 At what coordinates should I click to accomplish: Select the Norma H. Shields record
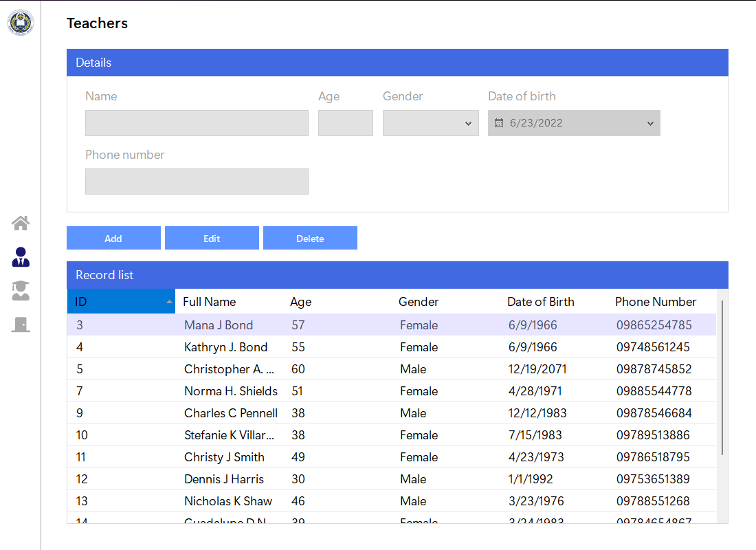point(231,391)
